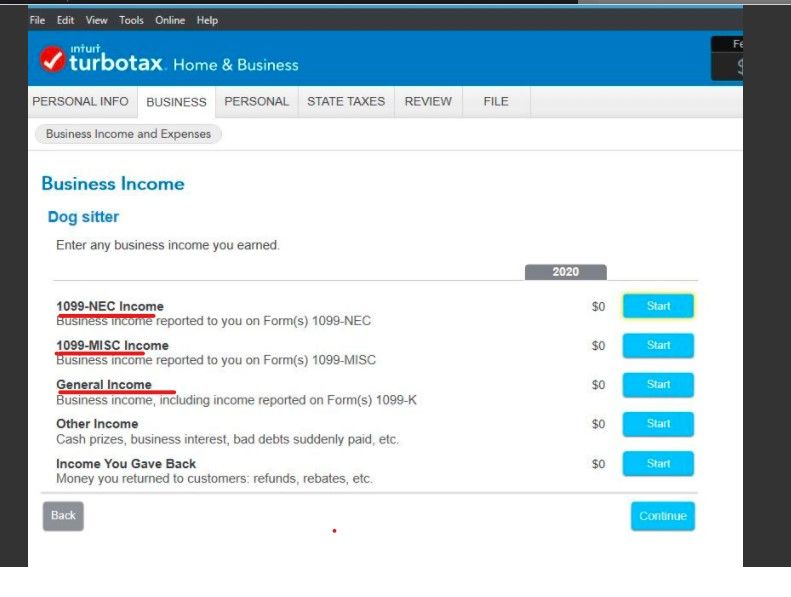Viewport: 791px width, 597px height.
Task: Click the General Income heading
Action: click(x=104, y=385)
